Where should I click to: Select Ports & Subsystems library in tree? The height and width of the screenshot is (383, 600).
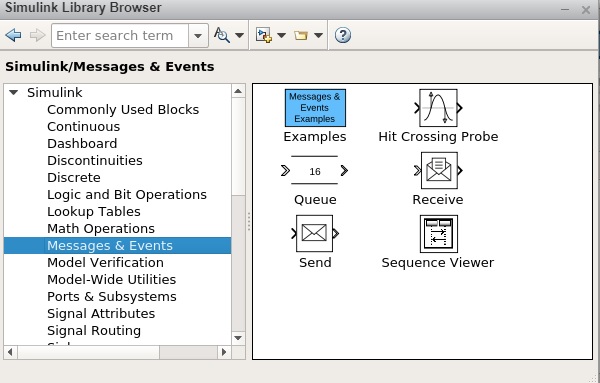pos(112,297)
